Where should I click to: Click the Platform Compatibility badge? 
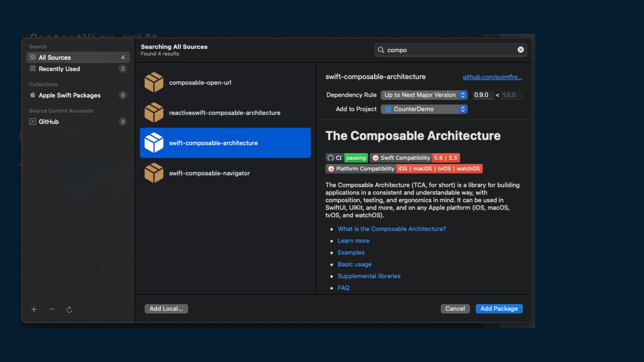(x=404, y=169)
